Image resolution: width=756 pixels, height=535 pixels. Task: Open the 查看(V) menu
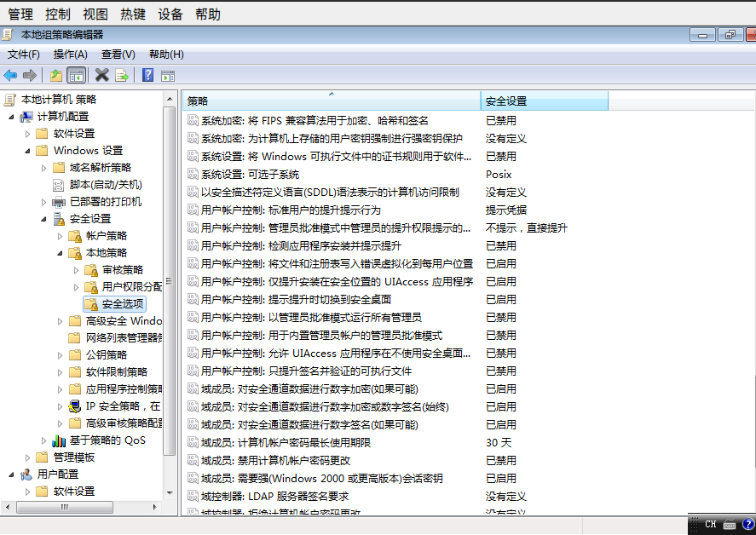[x=118, y=55]
